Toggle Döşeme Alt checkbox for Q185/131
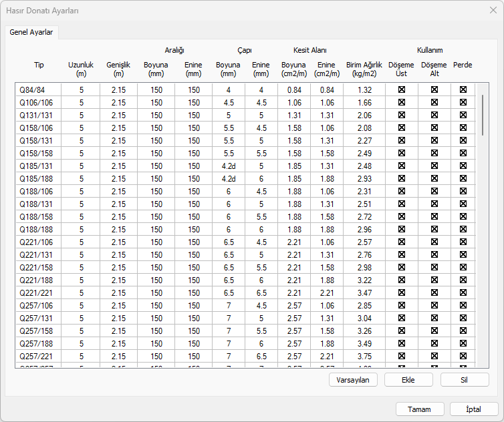This screenshot has width=504, height=422. click(x=434, y=166)
